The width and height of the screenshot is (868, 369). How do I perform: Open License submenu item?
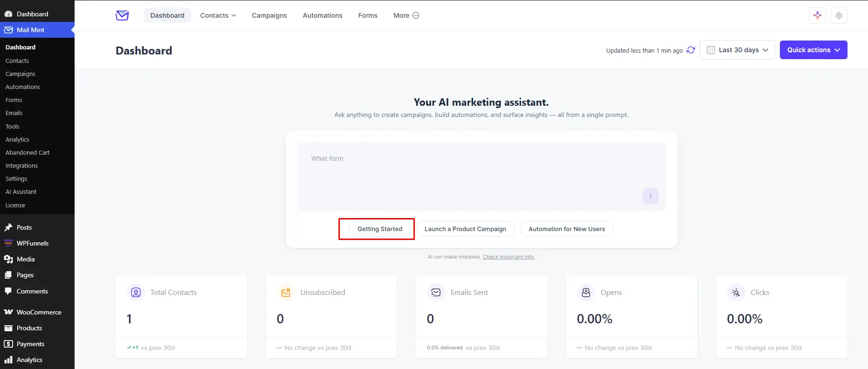[15, 205]
